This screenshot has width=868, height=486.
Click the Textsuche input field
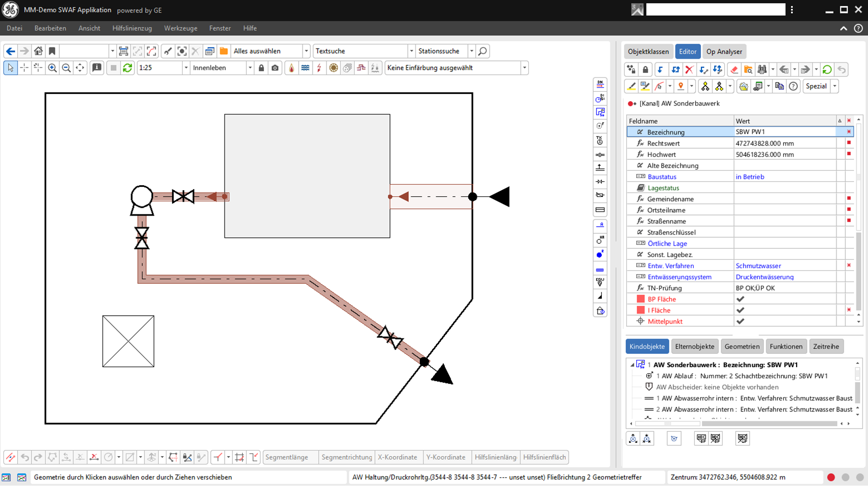pos(361,51)
